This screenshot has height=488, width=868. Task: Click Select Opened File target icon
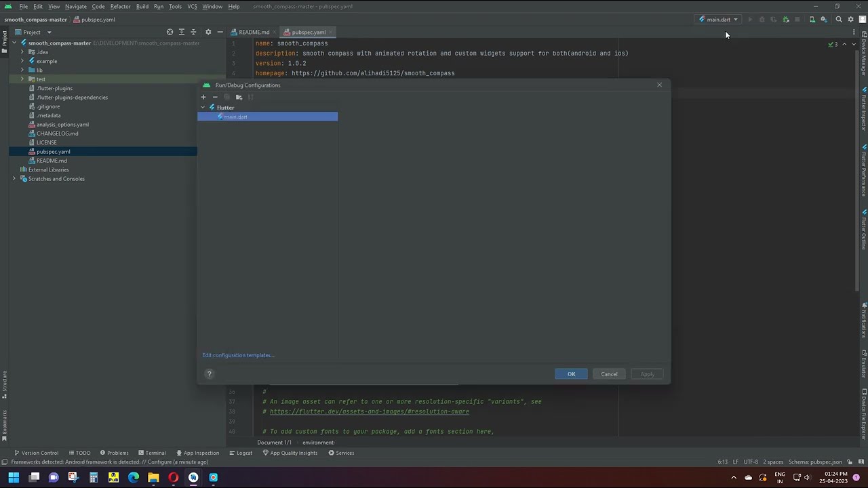[x=170, y=32]
